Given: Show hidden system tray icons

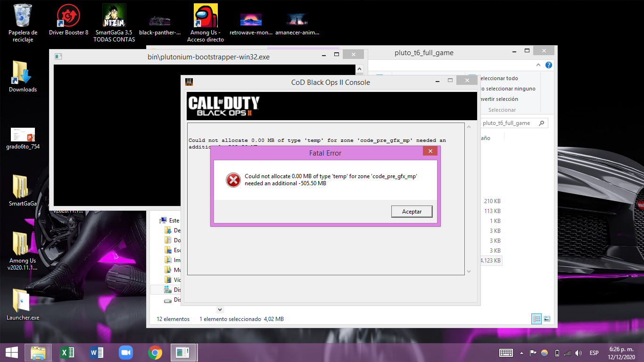Looking at the screenshot, I should coord(521,353).
